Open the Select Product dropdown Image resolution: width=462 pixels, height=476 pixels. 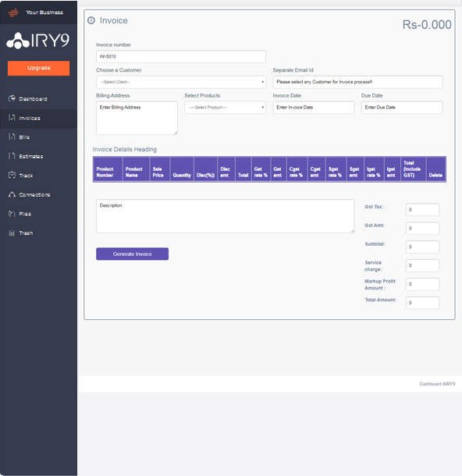pyautogui.click(x=226, y=108)
